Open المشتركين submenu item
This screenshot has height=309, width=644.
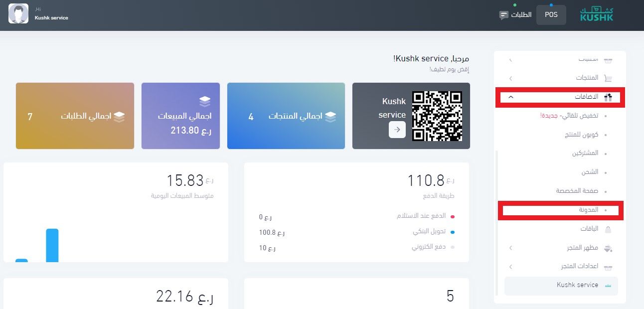pyautogui.click(x=585, y=154)
